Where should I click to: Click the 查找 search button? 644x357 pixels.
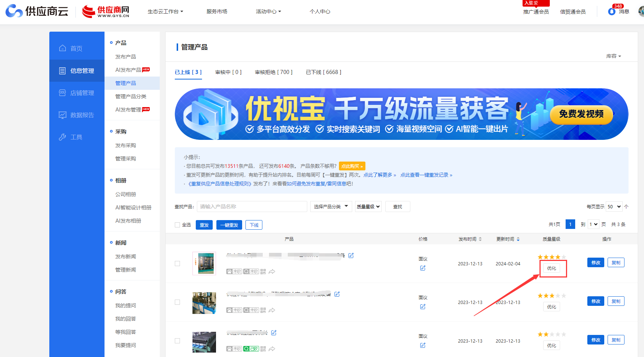pyautogui.click(x=397, y=206)
